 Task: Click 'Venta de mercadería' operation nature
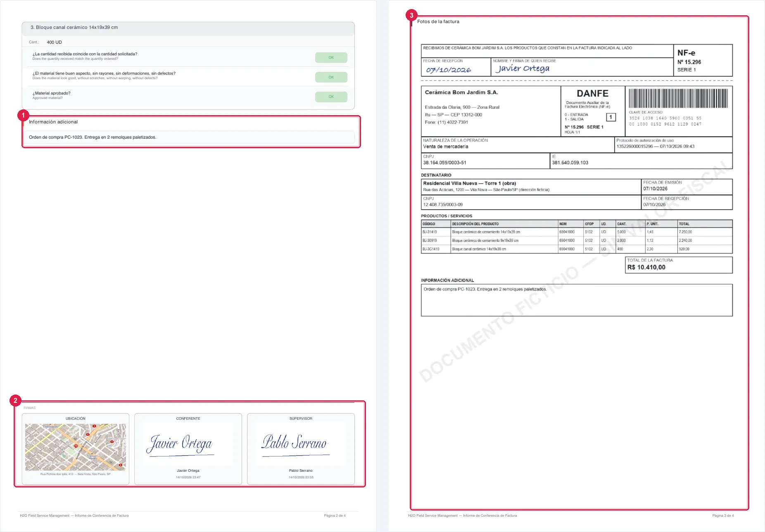click(446, 147)
